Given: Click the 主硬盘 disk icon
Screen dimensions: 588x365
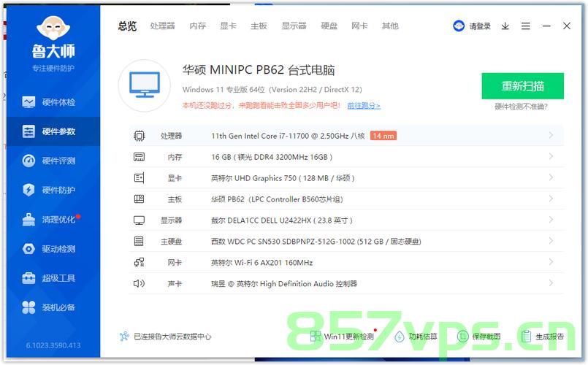Looking at the screenshot, I should pyautogui.click(x=139, y=241).
